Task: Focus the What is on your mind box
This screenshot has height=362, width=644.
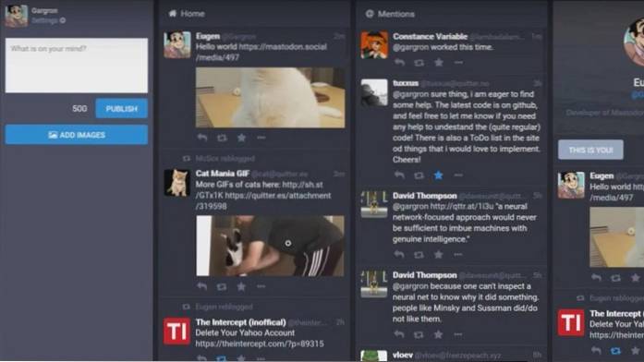Action: 77,66
